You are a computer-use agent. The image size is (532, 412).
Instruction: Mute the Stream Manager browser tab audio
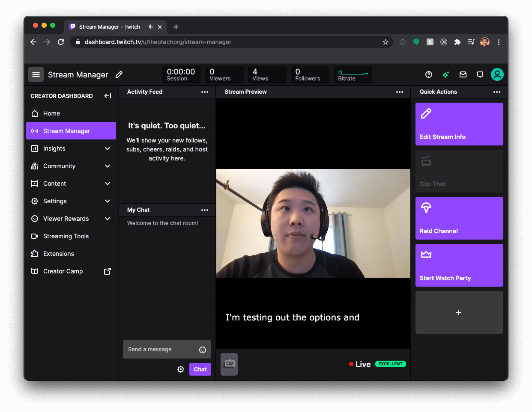tap(150, 27)
